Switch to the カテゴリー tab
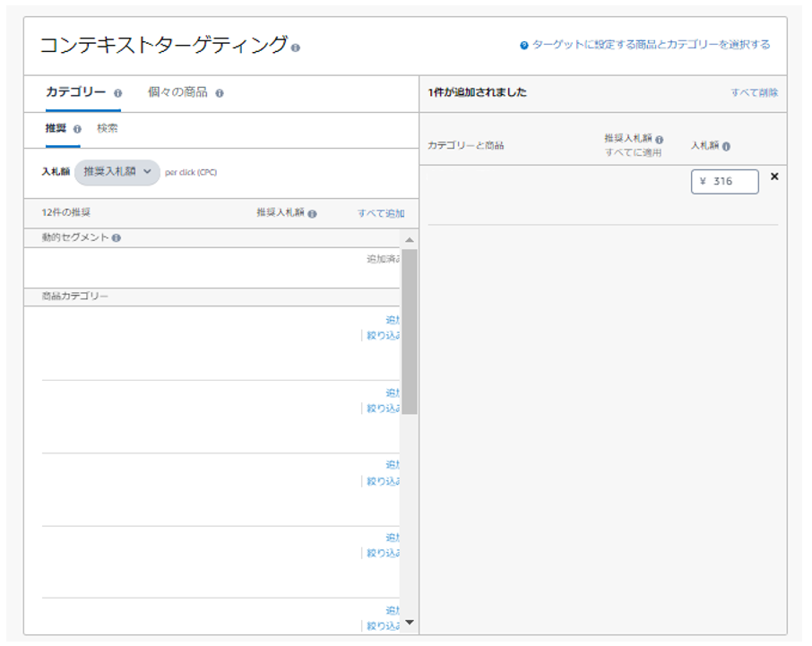 coord(75,92)
